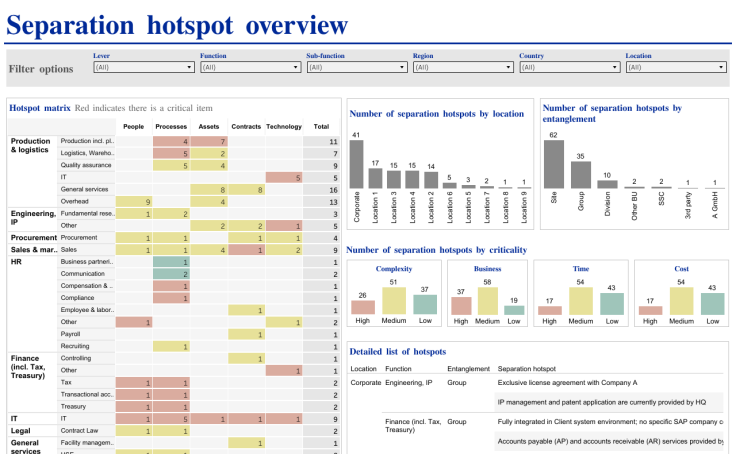The width and height of the screenshot is (736, 454).
Task: Select 'Exclusive license agreement with Company A' row
Action: [566, 383]
